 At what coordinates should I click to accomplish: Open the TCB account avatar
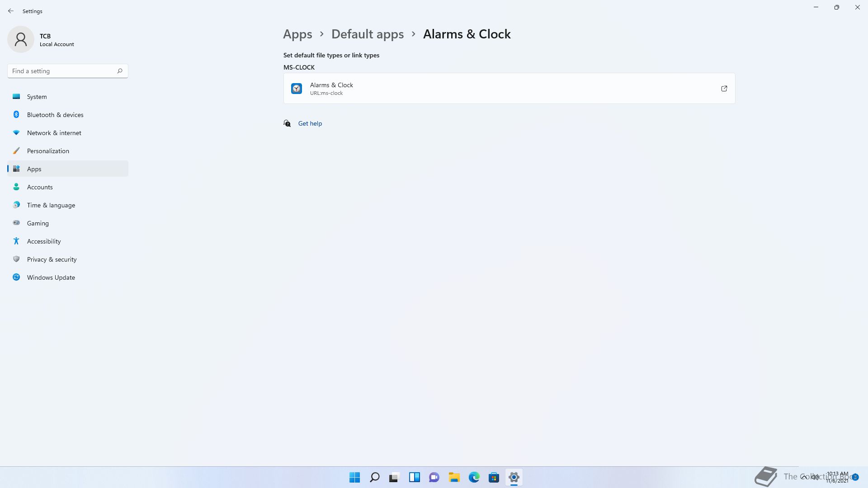(21, 39)
